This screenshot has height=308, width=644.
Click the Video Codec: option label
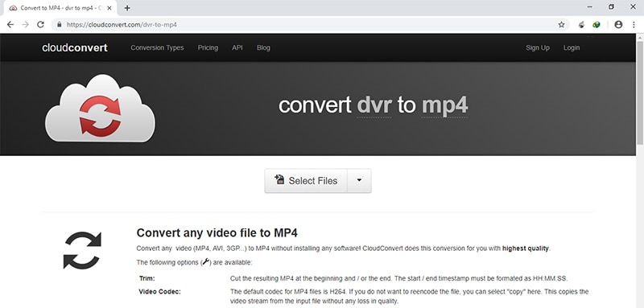159,292
